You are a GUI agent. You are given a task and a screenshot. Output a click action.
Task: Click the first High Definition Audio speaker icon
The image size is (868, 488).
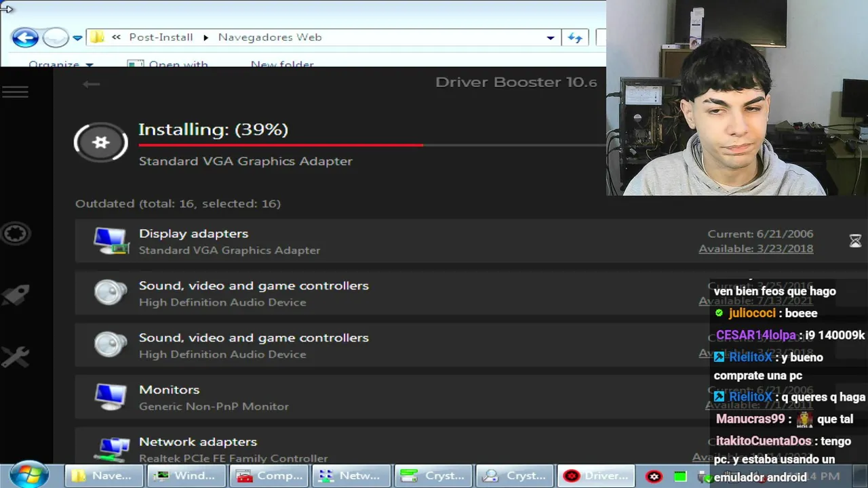111,293
